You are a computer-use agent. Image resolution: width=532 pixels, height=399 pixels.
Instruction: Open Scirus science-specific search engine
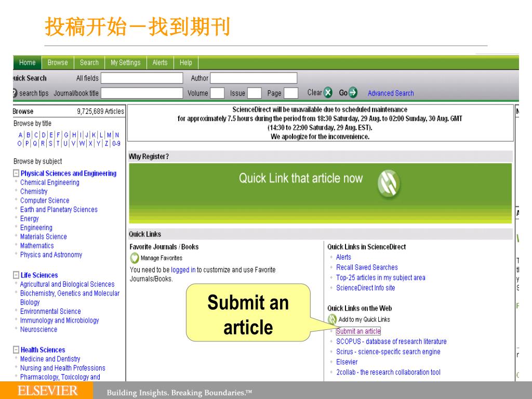388,352
